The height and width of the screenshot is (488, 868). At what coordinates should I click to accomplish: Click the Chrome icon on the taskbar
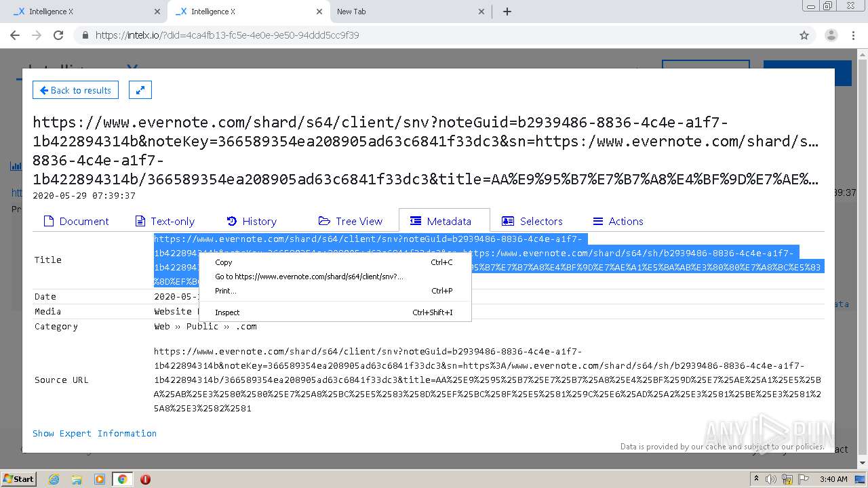point(122,479)
